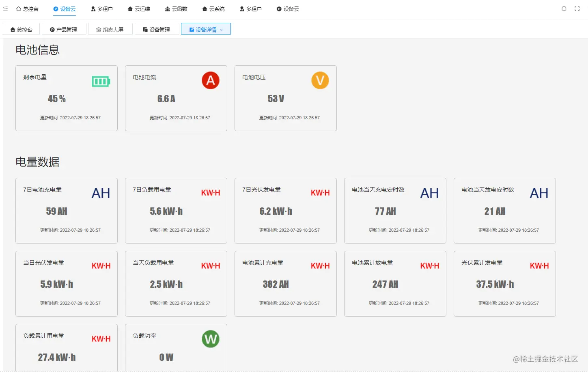Click the 剩余电量 card label
The height and width of the screenshot is (373, 588).
[35, 77]
